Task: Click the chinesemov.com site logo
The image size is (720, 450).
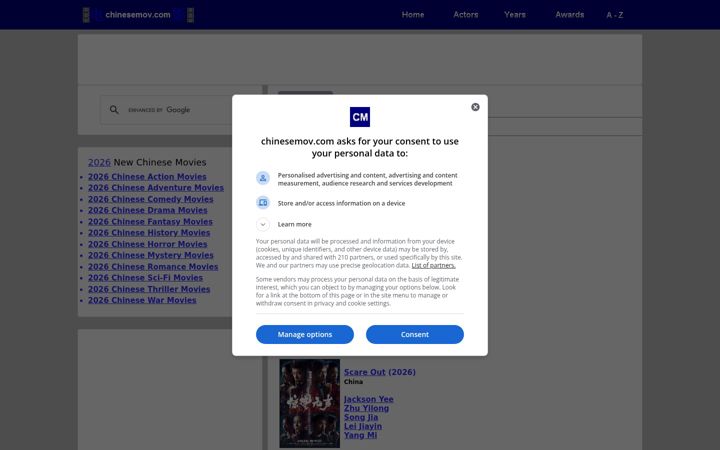Action: point(138,15)
